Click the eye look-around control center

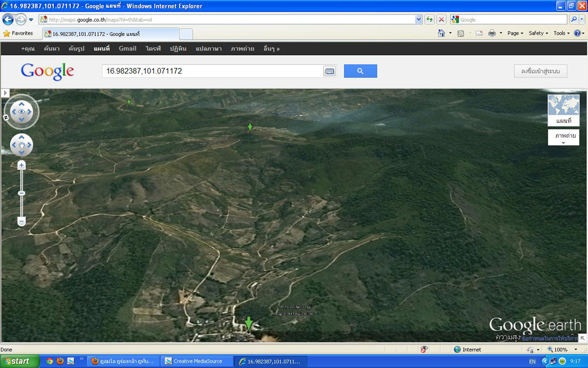(22, 111)
